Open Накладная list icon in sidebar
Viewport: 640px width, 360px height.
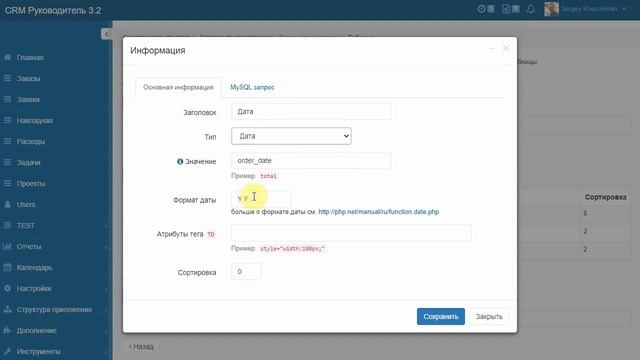point(7,120)
